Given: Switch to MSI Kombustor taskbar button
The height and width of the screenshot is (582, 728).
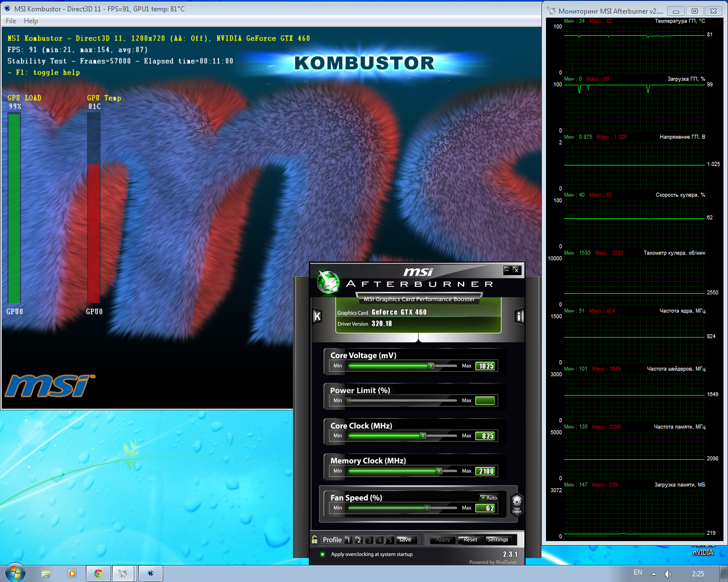Looking at the screenshot, I should [x=151, y=573].
